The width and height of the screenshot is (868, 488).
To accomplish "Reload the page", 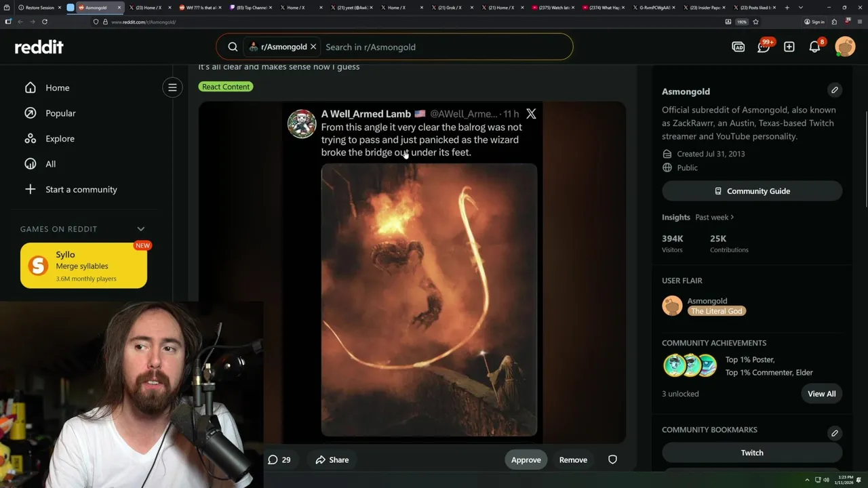I will pos(45,22).
